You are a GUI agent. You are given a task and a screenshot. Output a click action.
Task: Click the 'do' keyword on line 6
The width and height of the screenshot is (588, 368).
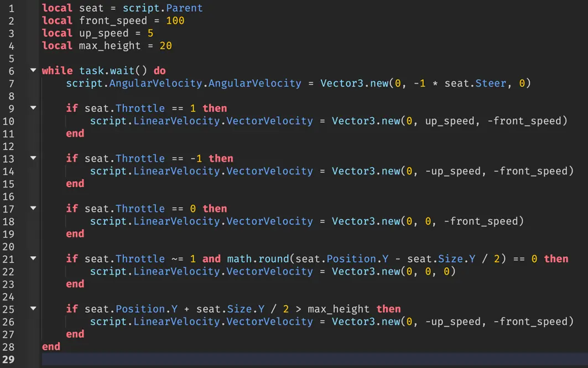tap(159, 71)
